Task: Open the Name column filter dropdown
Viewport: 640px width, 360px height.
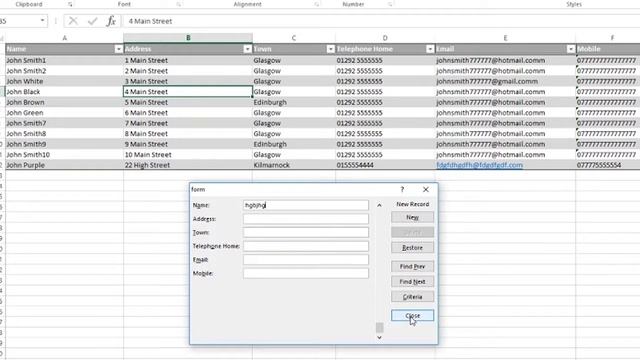Action: pyautogui.click(x=118, y=49)
